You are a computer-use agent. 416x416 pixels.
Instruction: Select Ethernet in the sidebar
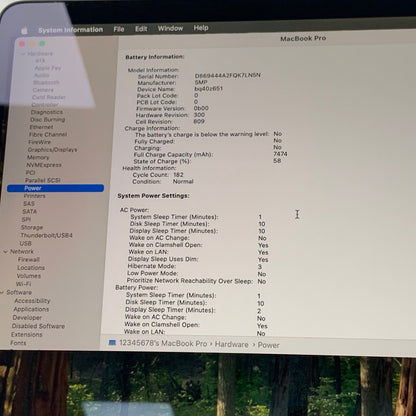point(41,127)
